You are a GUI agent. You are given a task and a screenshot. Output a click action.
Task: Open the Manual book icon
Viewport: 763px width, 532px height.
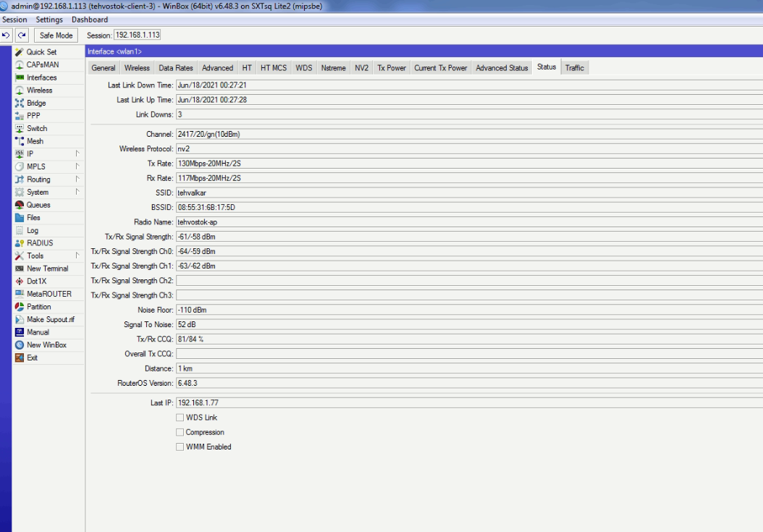19,332
